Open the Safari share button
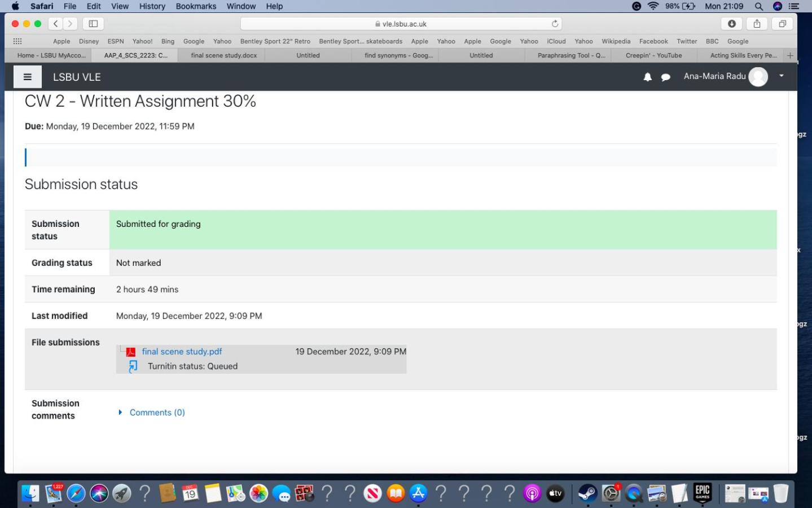 [x=757, y=24]
